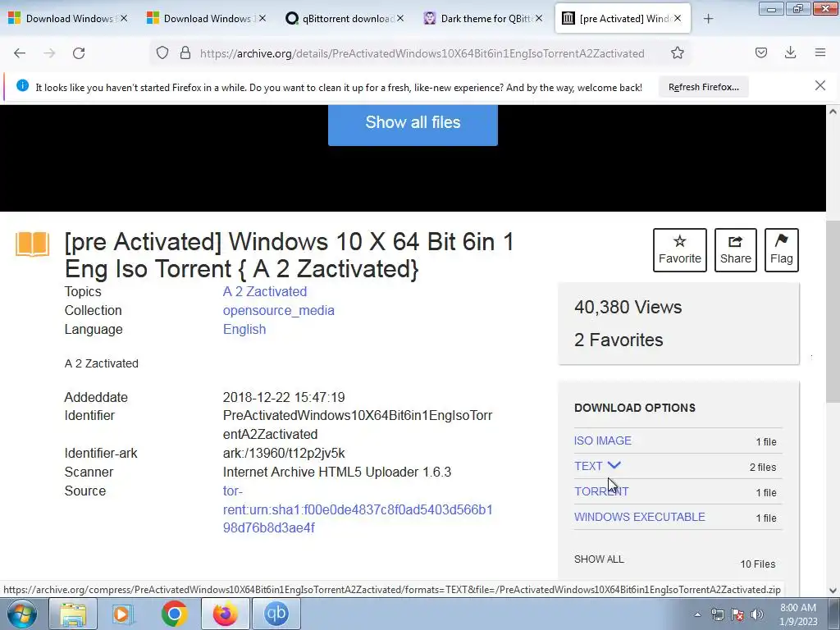840x630 pixels.
Task: Click the address bar URL field
Action: point(422,53)
